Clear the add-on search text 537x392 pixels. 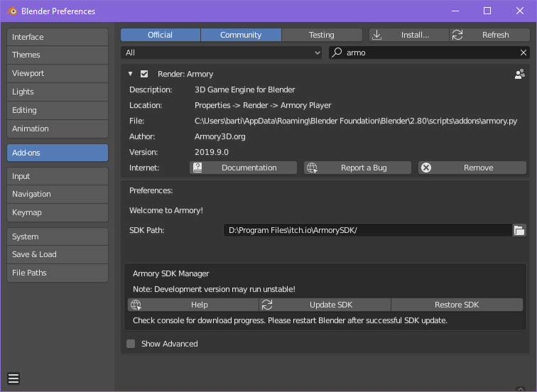coord(524,53)
